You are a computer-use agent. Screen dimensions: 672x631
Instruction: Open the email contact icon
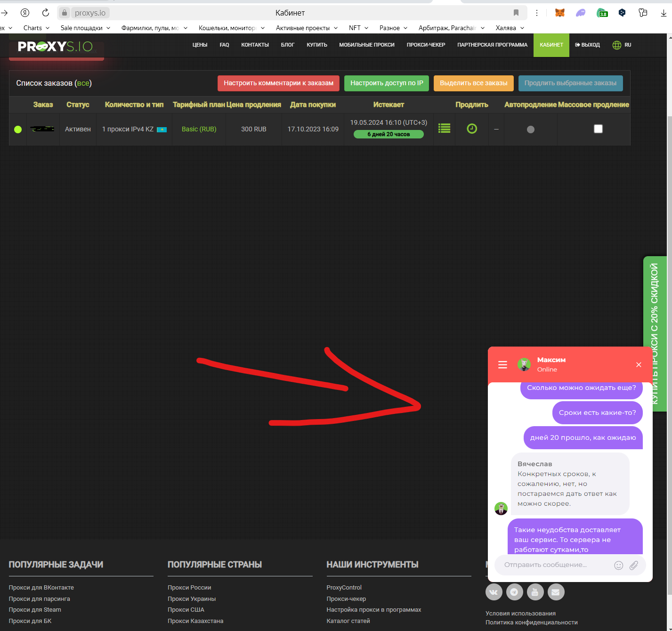point(556,592)
